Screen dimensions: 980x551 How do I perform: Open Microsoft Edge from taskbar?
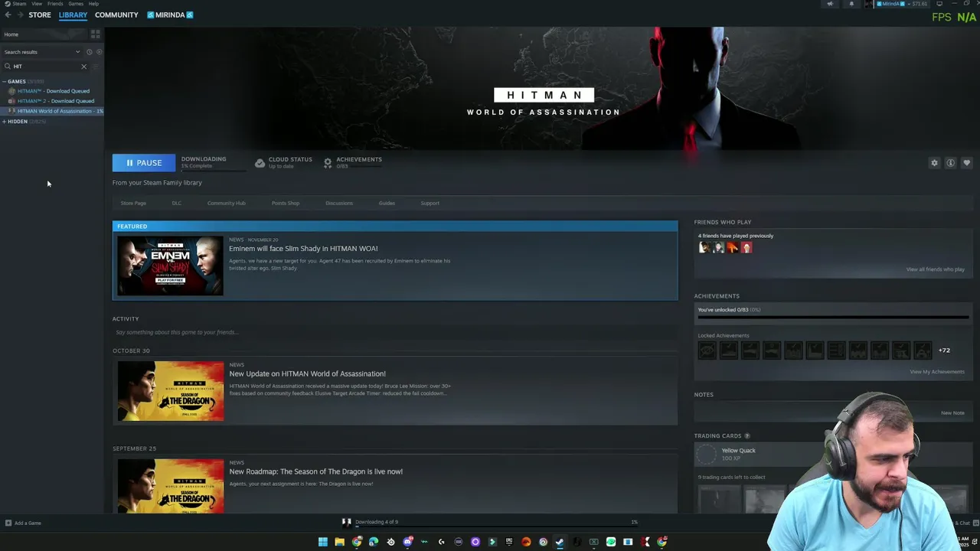pyautogui.click(x=374, y=542)
